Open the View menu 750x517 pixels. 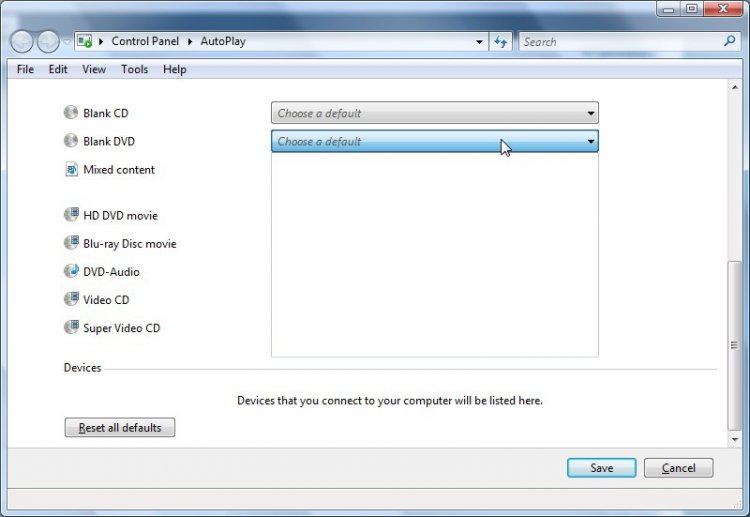point(94,69)
